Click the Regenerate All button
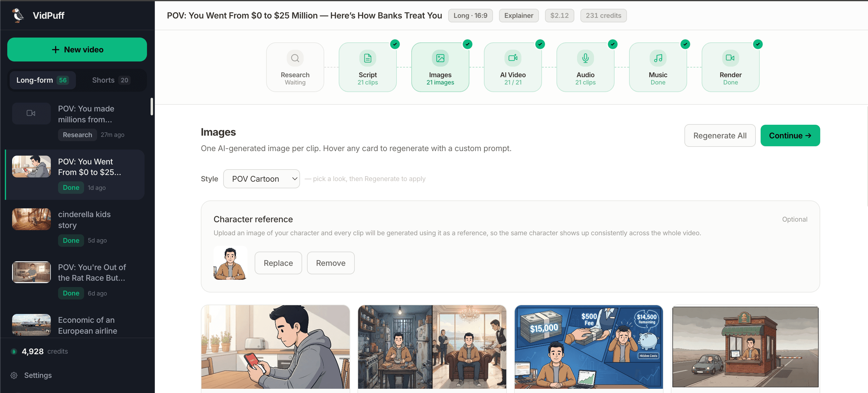868x393 pixels. pyautogui.click(x=720, y=136)
